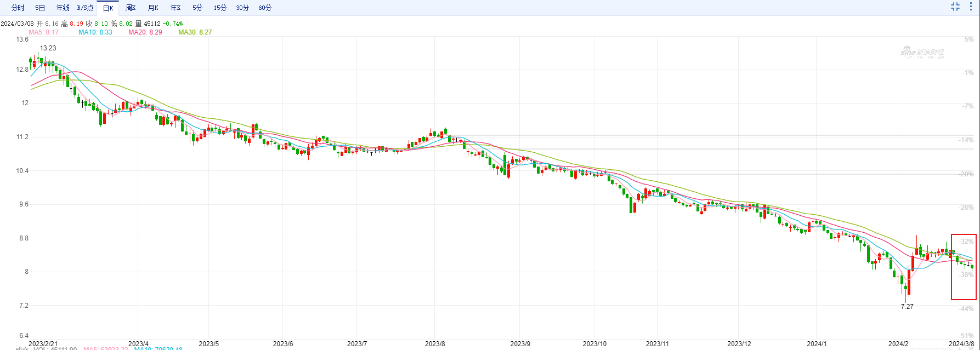Click the blue MA10 indicator label

point(95,32)
